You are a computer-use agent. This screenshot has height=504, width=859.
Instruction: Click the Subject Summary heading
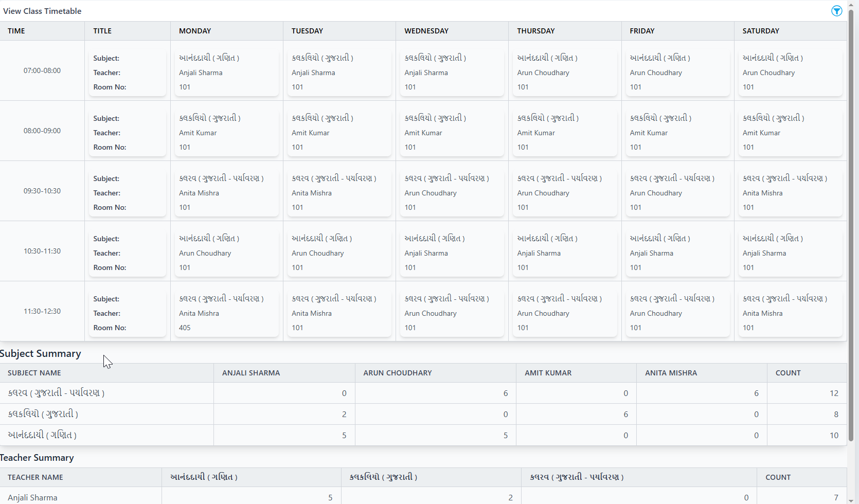point(41,354)
